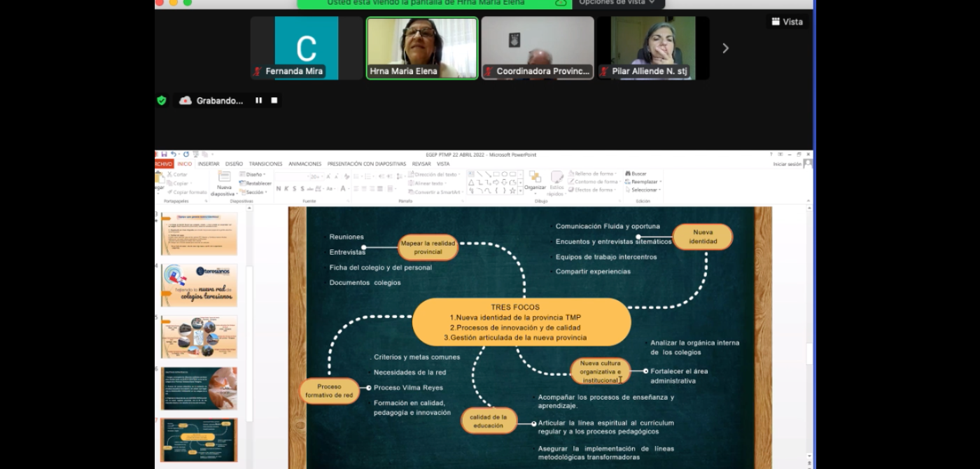
Task: Show next participants with right arrow
Action: 725,48
